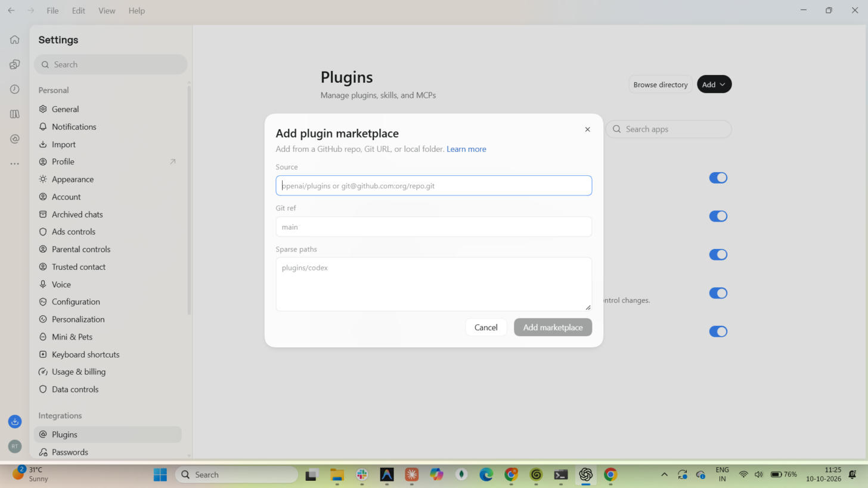Screen dimensions: 868x488
Task: Open the three-dots more menu in left rail
Action: 14,164
